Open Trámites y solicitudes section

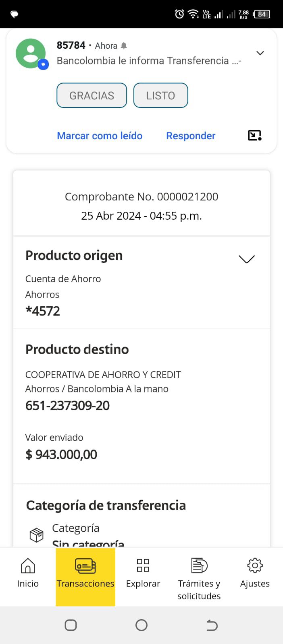[199, 566]
